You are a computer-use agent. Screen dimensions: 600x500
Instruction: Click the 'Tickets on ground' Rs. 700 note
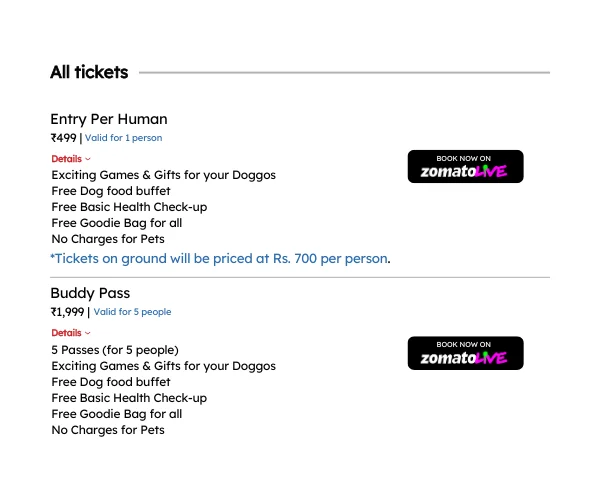pos(220,259)
